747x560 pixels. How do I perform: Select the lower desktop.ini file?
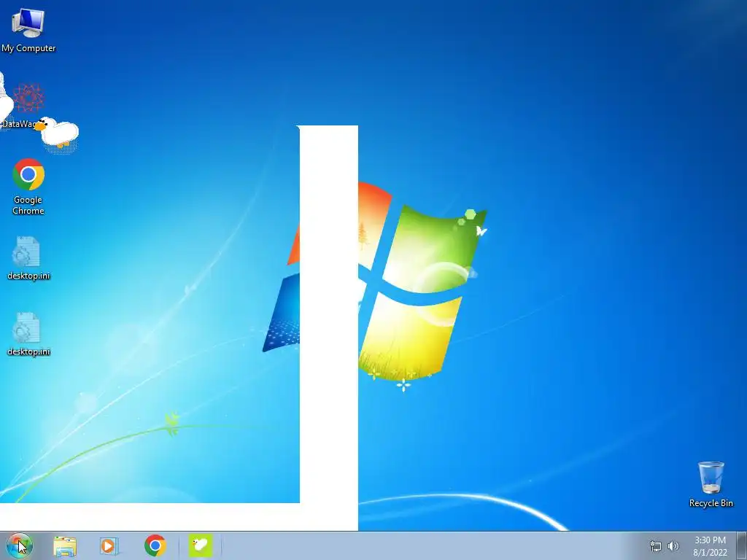pyautogui.click(x=28, y=334)
